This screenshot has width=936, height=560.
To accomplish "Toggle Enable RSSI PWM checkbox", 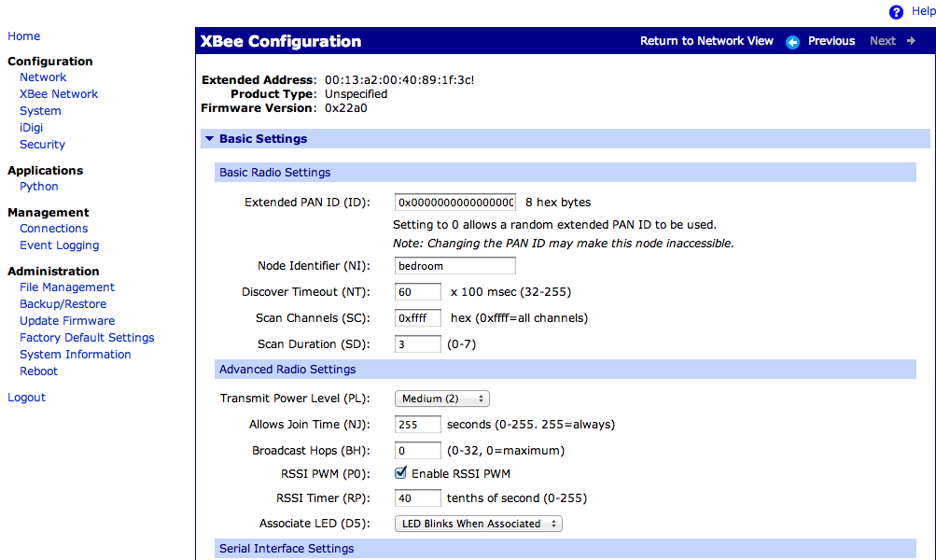I will coord(400,473).
